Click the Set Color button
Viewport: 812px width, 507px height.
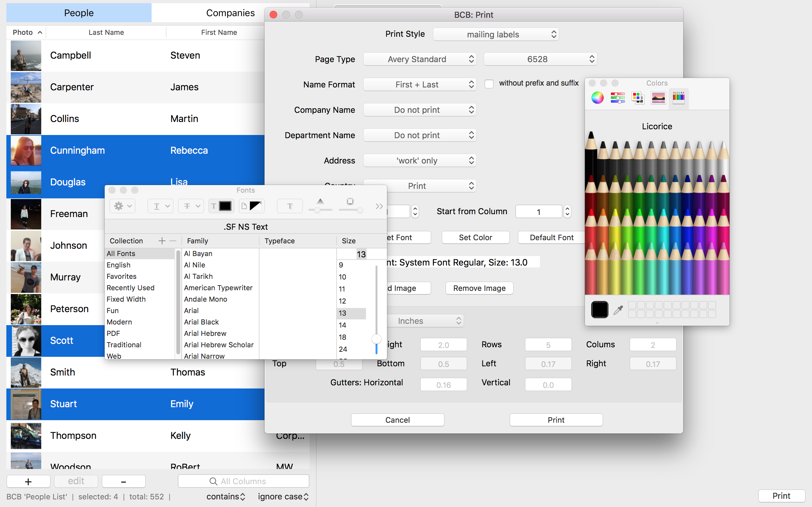click(475, 237)
